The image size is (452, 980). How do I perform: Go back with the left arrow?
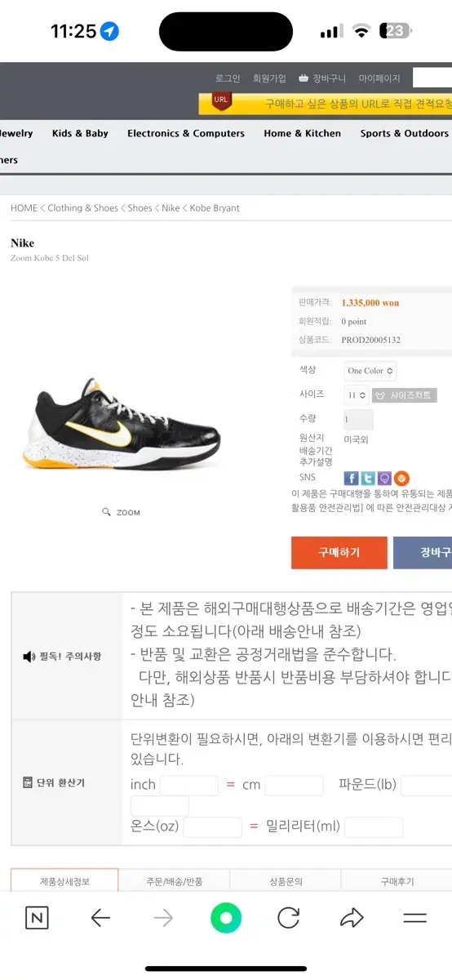click(x=100, y=918)
